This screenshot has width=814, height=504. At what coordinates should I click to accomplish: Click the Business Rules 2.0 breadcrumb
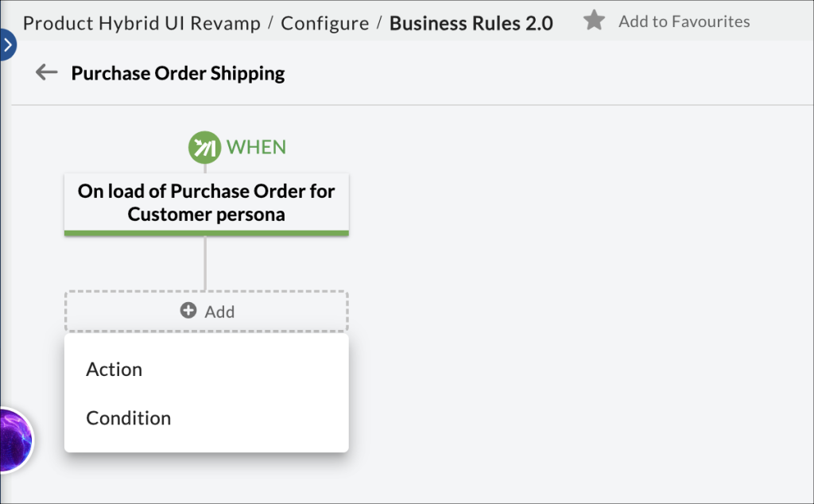click(x=471, y=23)
